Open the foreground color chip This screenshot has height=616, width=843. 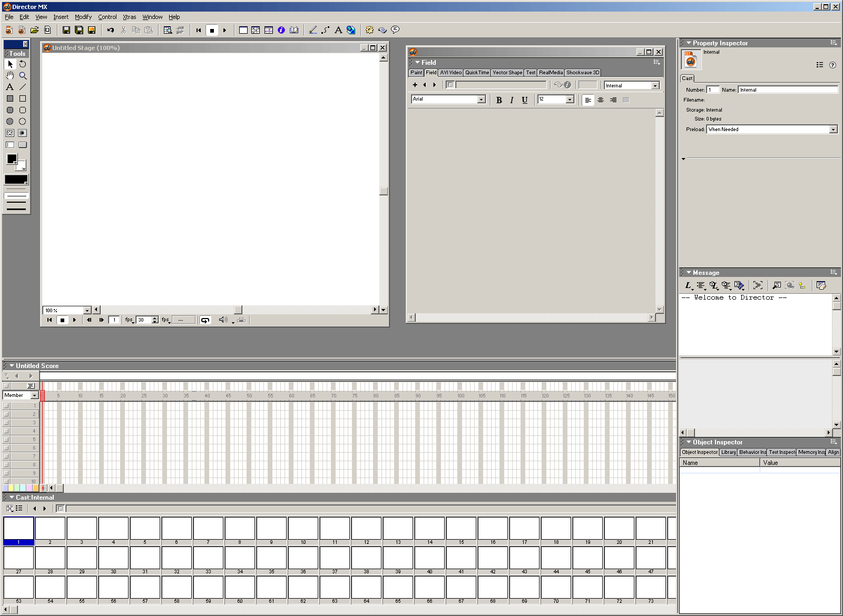(x=12, y=158)
